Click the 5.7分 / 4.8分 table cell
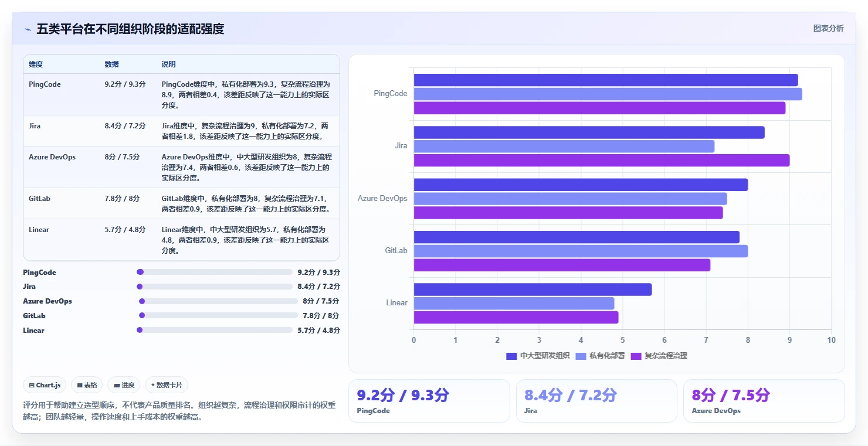Image resolution: width=868 pixels, height=446 pixels. (x=125, y=230)
